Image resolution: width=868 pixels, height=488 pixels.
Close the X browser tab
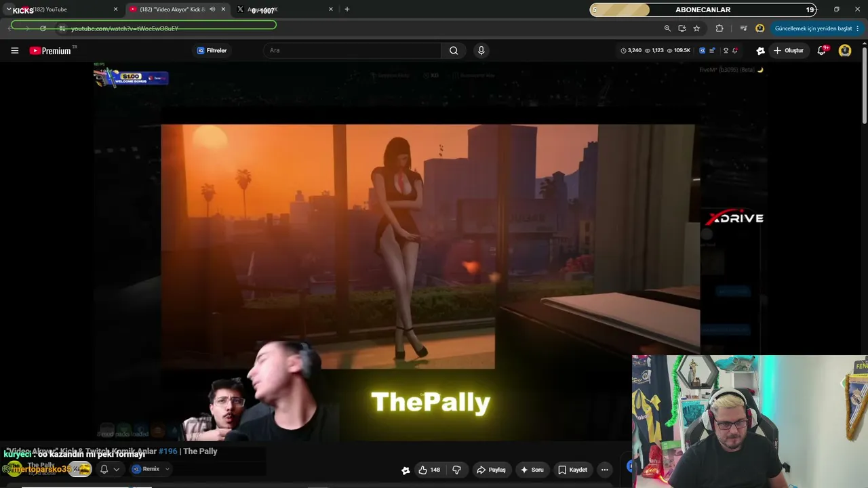(x=331, y=9)
